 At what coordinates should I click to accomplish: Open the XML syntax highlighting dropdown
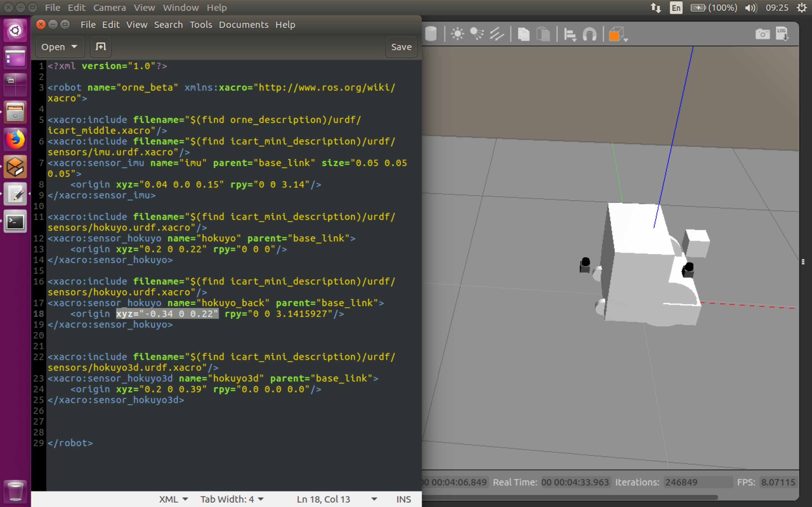(x=173, y=499)
